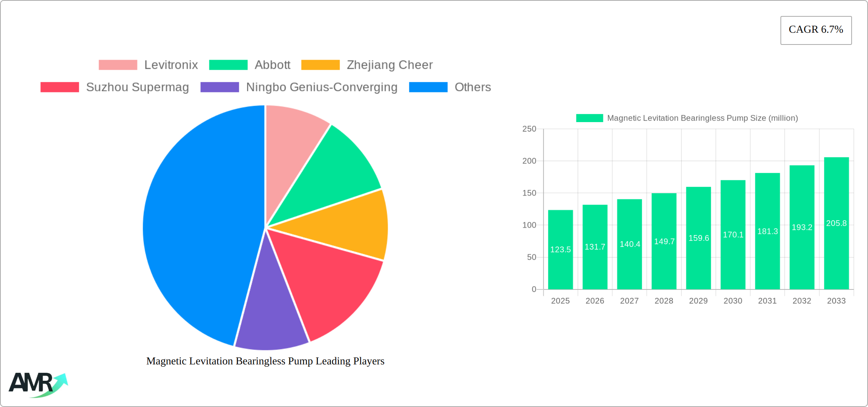Click the Abbott legend color swatch
Image resolution: width=868 pixels, height=407 pixels.
tap(228, 65)
